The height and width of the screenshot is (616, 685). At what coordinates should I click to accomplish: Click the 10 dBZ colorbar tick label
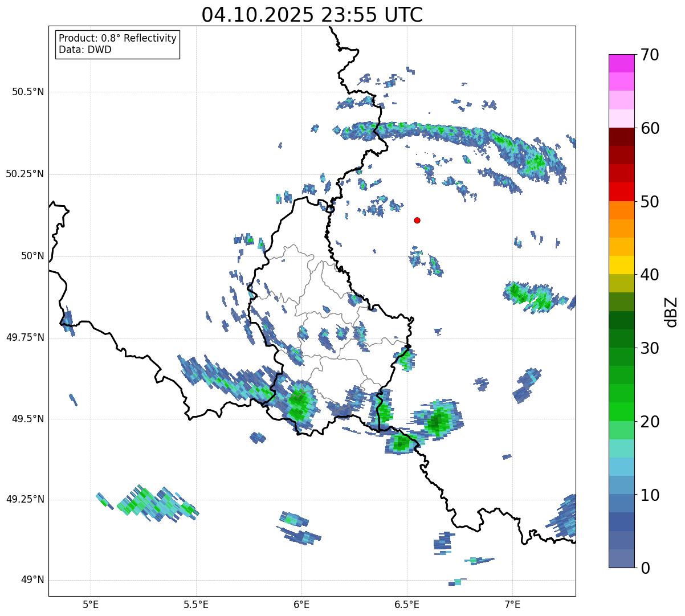(650, 495)
